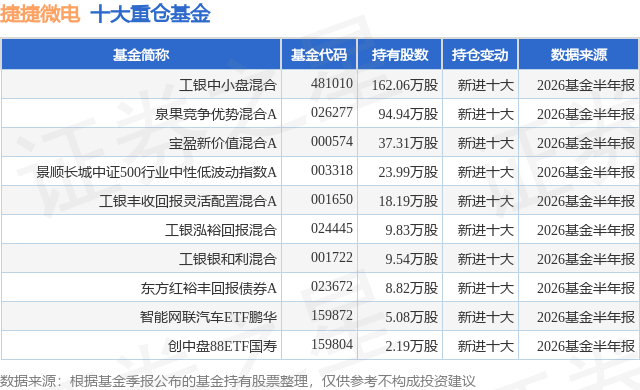Click the 基金简称 column header
Screen dimensions: 640x390
pyautogui.click(x=141, y=55)
